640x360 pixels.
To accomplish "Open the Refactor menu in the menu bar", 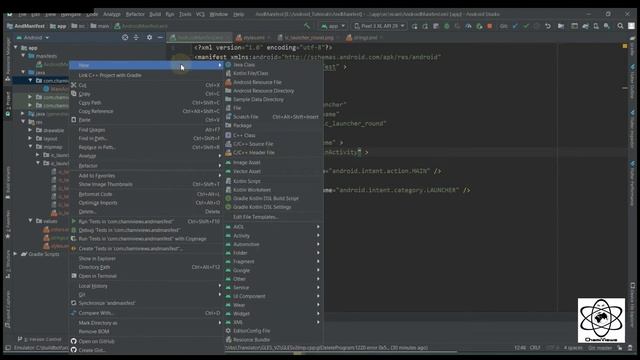I will click(135, 14).
